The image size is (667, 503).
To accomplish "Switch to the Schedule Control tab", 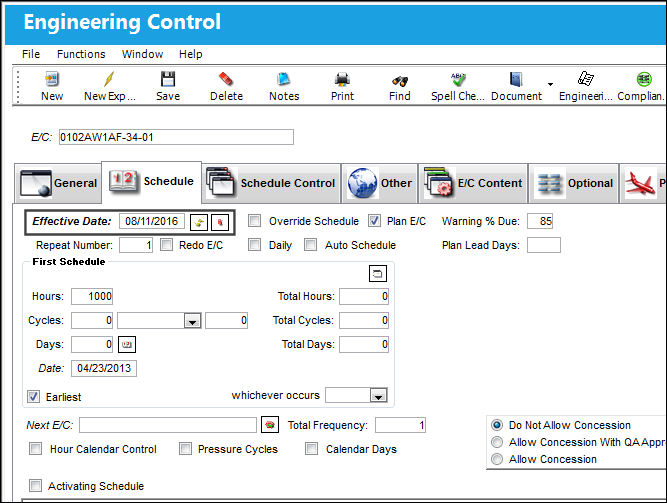I will [271, 183].
